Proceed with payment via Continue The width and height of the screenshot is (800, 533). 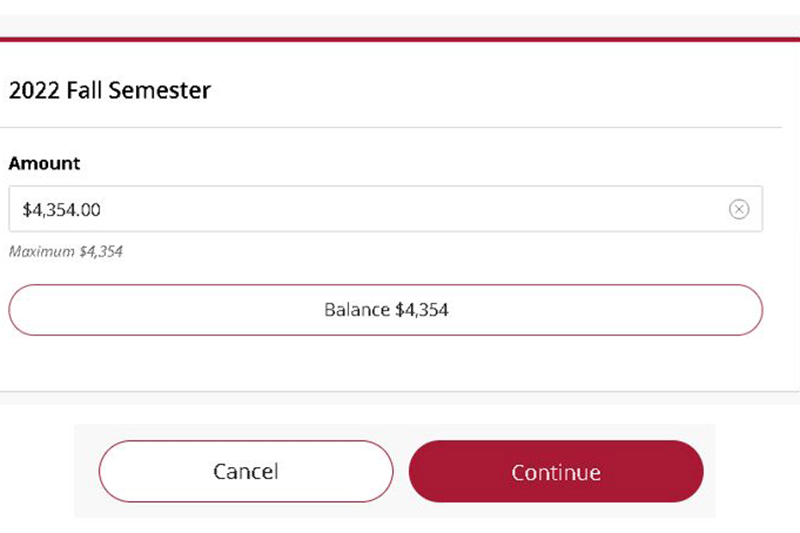tap(556, 471)
